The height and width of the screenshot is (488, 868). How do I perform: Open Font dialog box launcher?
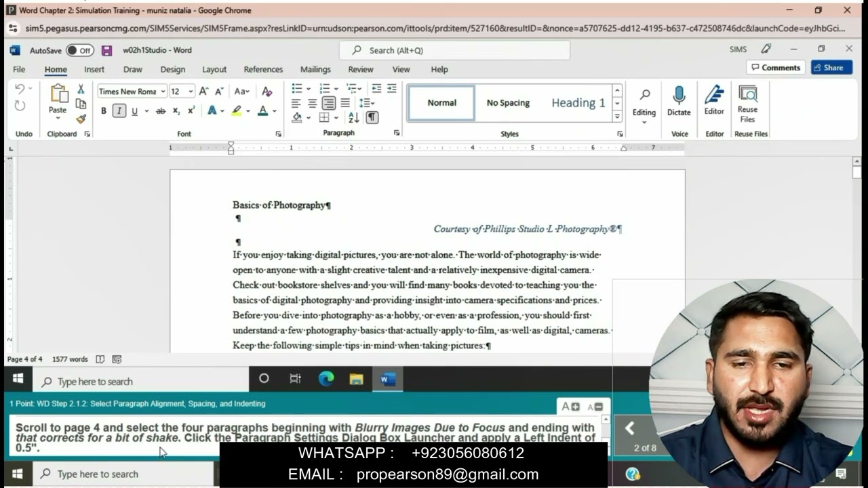pyautogui.click(x=278, y=134)
